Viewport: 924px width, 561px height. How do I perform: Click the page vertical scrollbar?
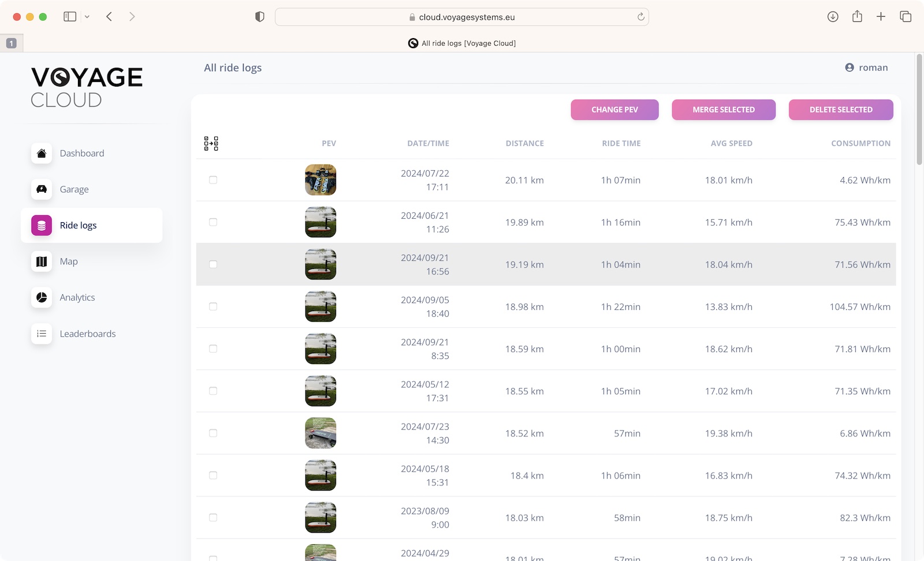pyautogui.click(x=919, y=110)
